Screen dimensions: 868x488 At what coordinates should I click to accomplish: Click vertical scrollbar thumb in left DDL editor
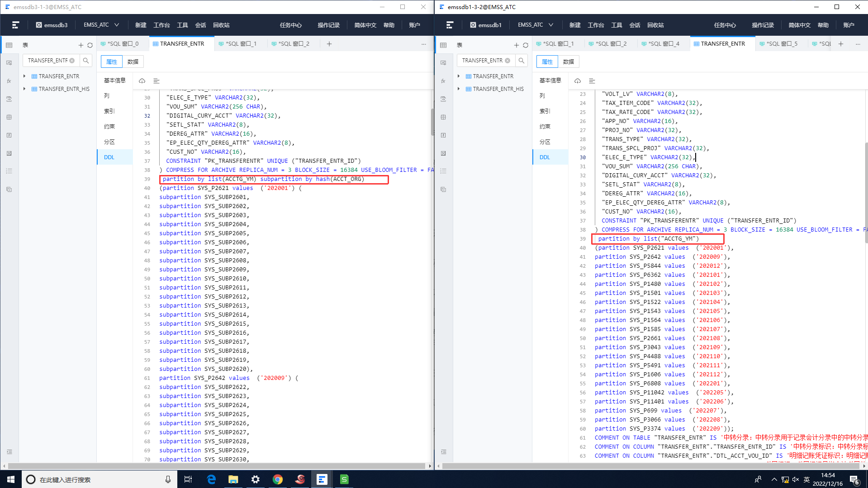432,121
